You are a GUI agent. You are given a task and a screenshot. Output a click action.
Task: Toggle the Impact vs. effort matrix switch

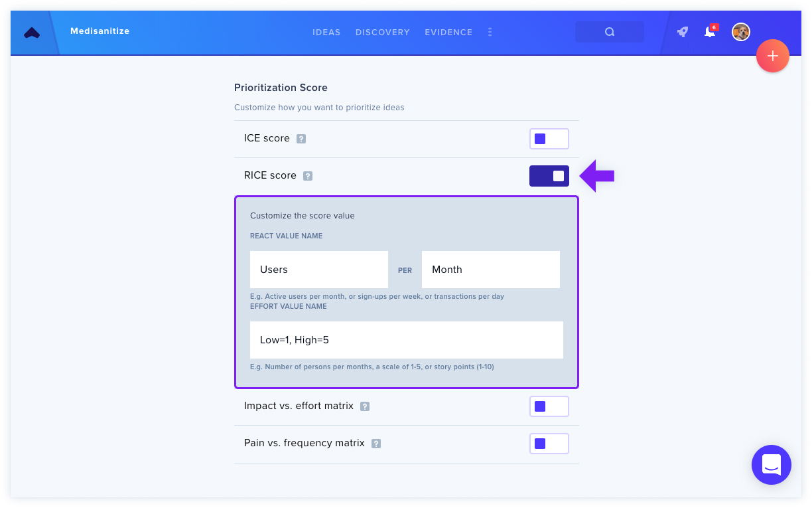click(549, 406)
